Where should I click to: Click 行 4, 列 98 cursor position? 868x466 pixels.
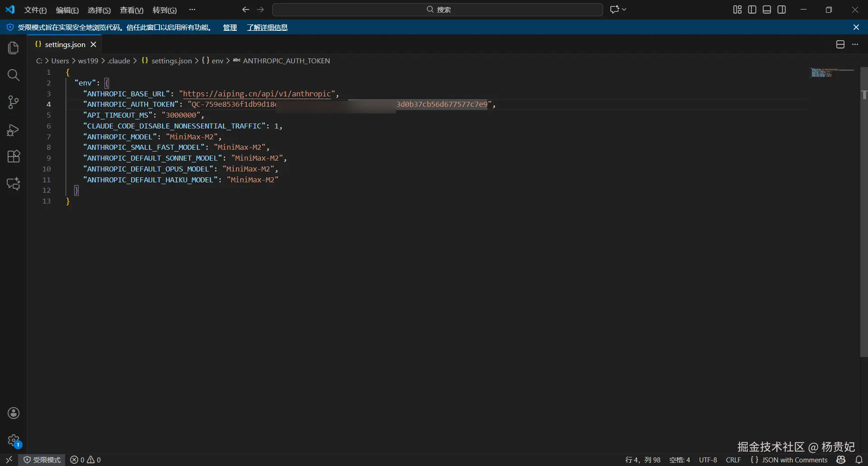(643, 460)
